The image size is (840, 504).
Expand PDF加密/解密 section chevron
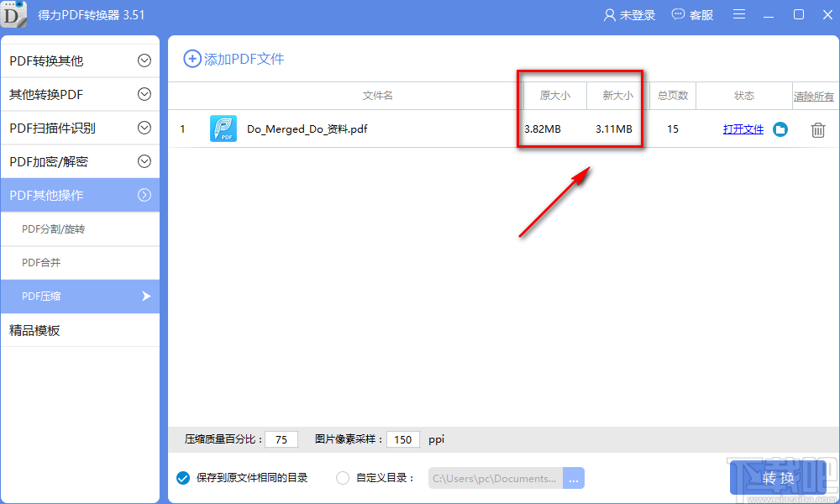(x=144, y=161)
